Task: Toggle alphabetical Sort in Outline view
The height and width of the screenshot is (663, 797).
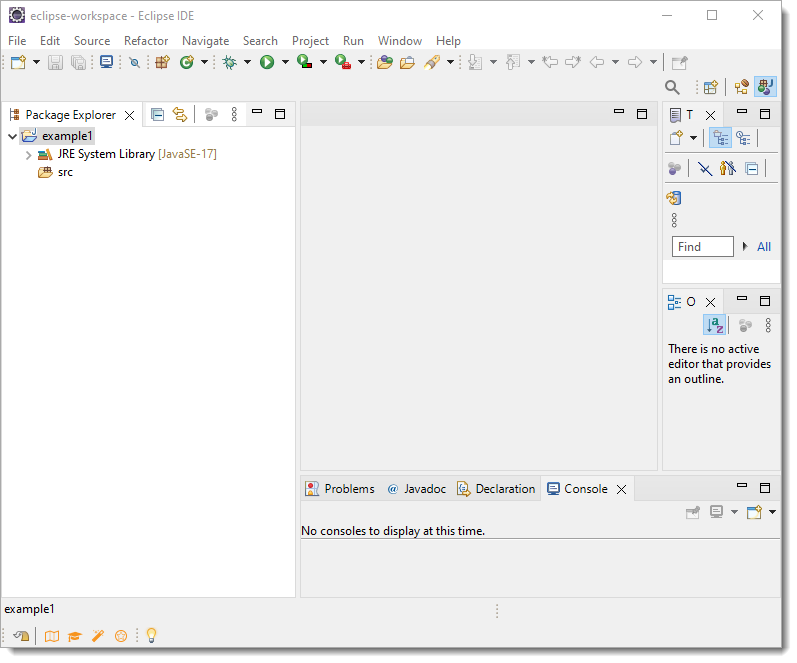Action: click(715, 325)
